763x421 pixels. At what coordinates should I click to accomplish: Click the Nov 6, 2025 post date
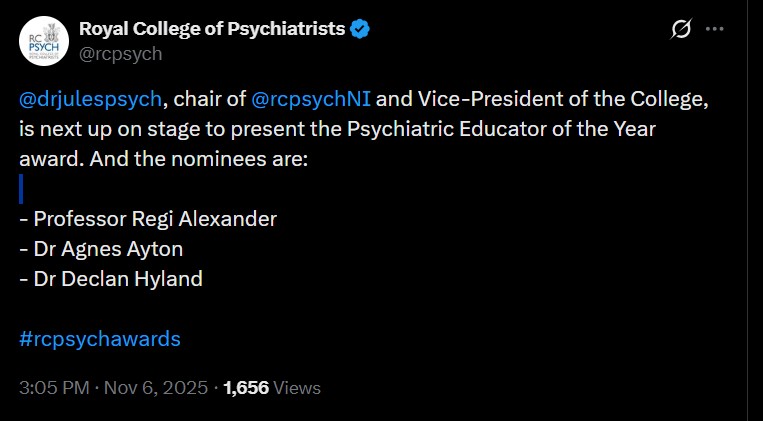(154, 387)
